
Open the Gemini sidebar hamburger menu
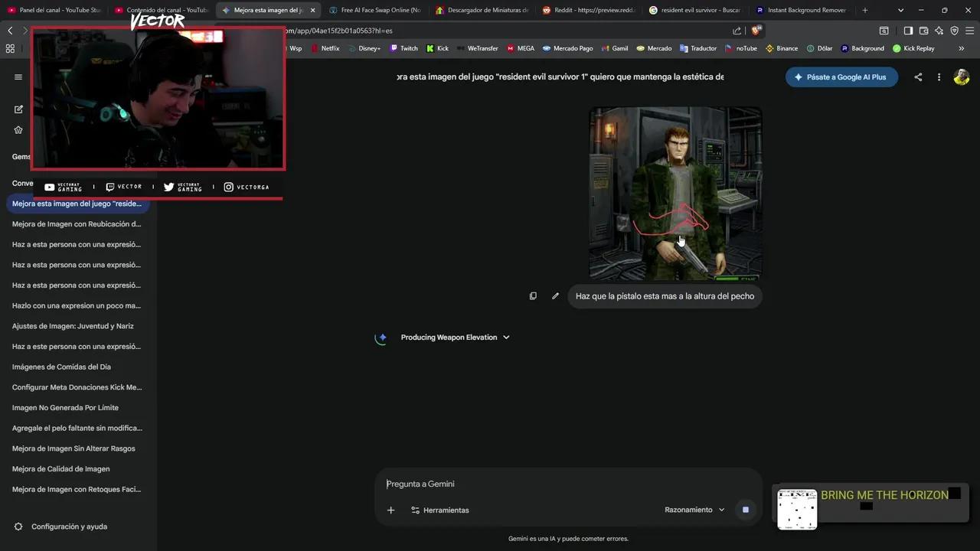(18, 77)
